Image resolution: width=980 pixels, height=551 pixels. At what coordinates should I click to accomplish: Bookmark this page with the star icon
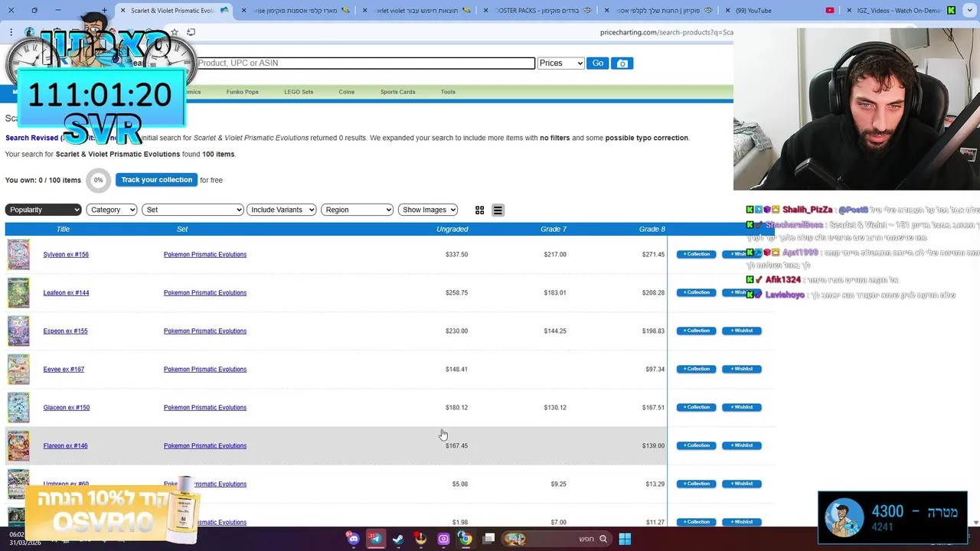175,32
